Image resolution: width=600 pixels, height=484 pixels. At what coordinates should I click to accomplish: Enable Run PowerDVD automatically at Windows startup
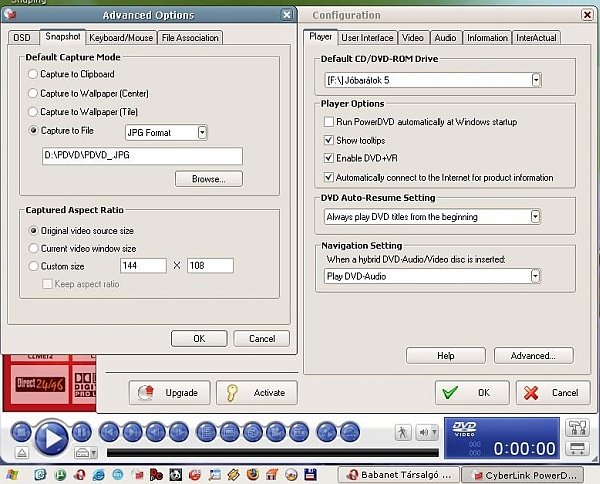click(x=328, y=122)
